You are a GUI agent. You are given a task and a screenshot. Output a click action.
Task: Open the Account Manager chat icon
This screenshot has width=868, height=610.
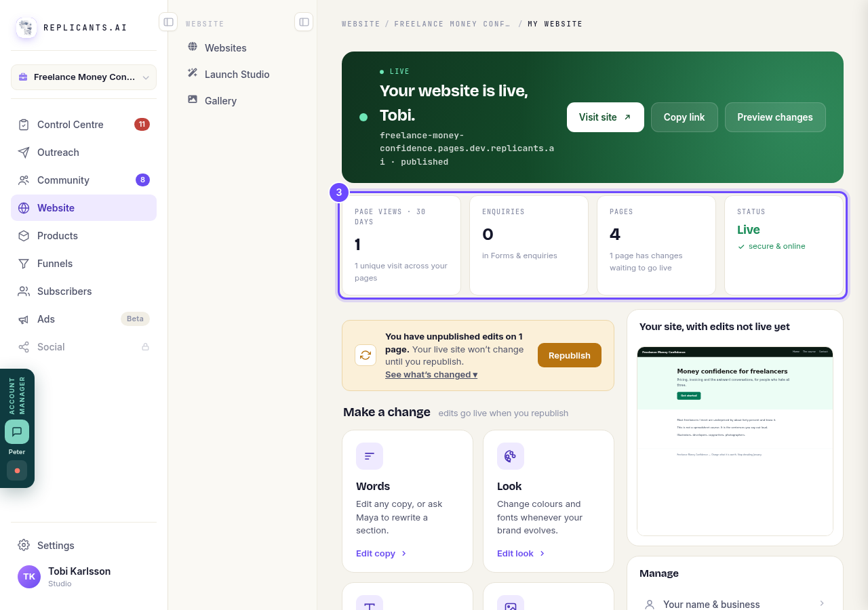(17, 432)
